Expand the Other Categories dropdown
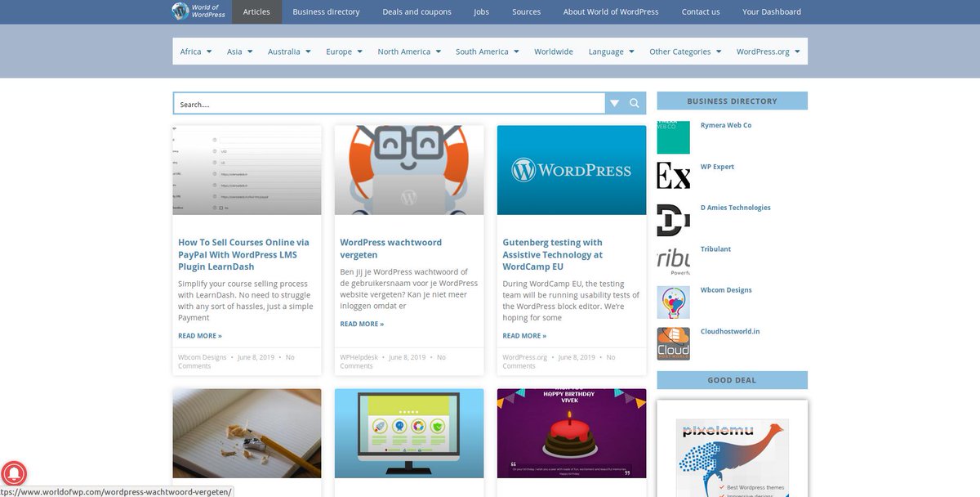The image size is (980, 497). pos(685,51)
